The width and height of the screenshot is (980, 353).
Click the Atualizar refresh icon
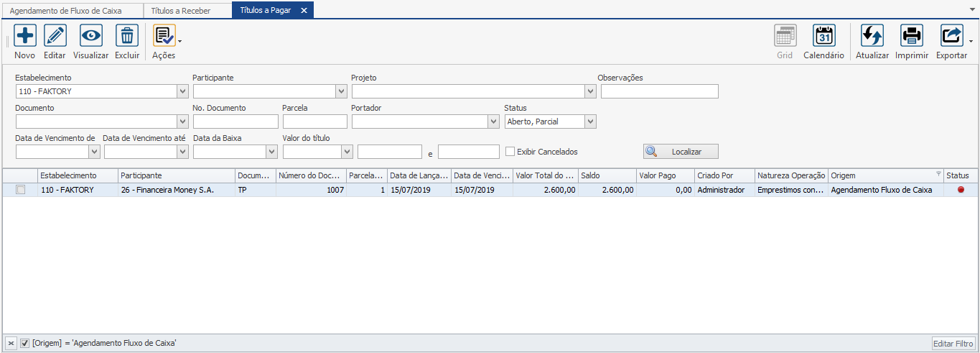(x=872, y=36)
